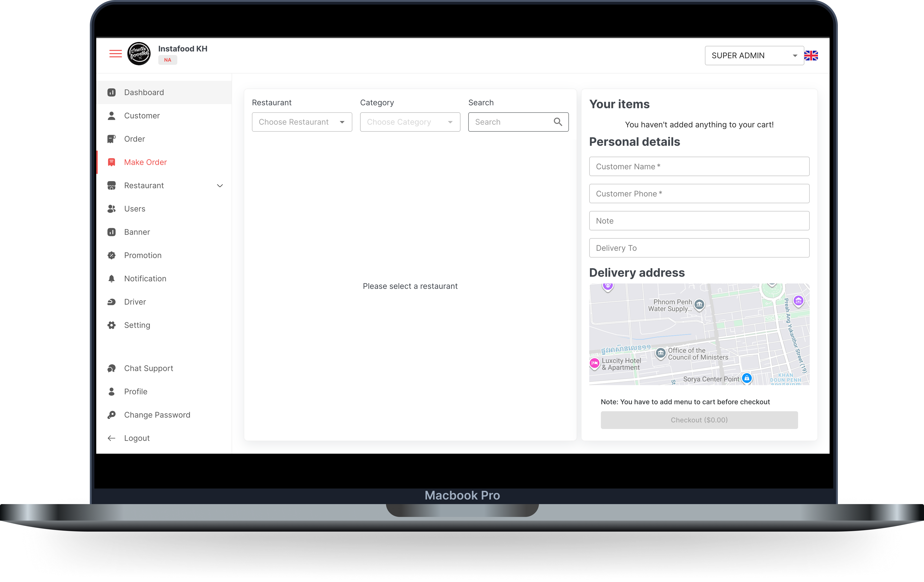
Task: Click the Users group icon
Action: [x=112, y=209]
